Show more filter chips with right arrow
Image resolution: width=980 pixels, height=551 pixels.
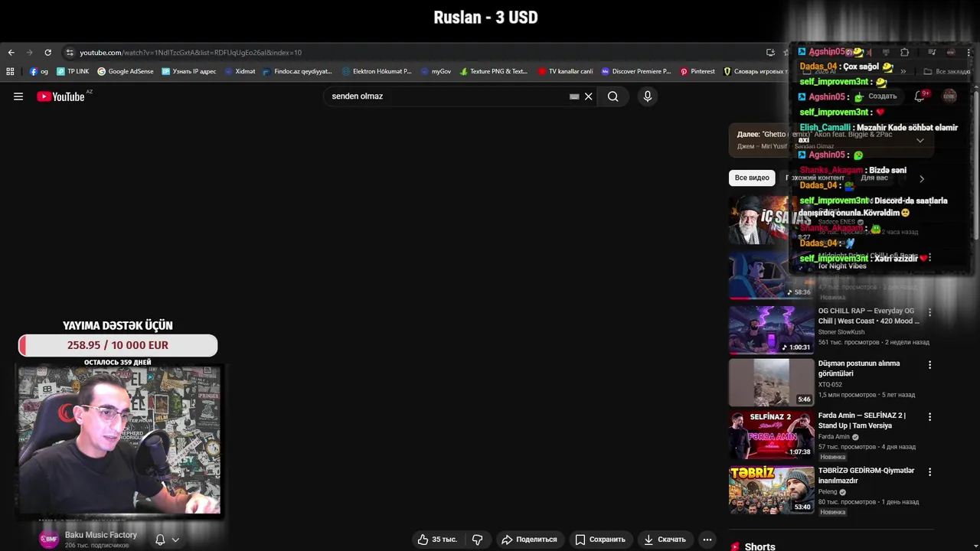coord(922,178)
